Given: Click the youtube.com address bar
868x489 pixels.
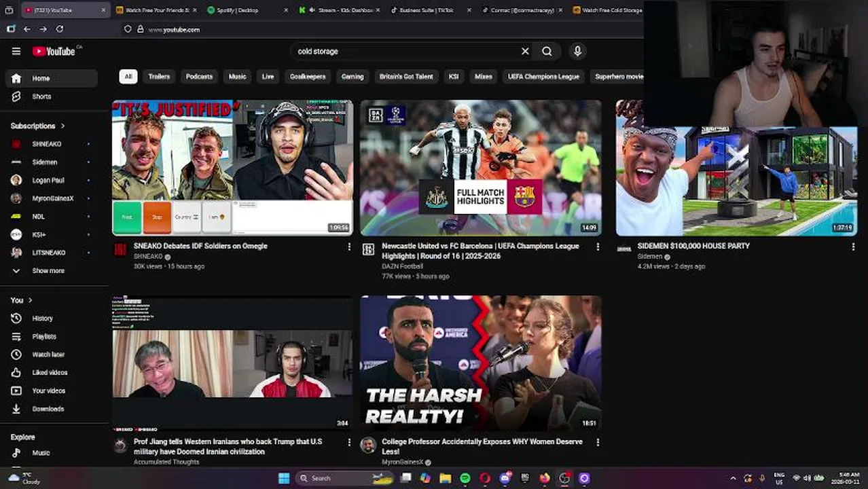Looking at the screenshot, I should [x=380, y=29].
